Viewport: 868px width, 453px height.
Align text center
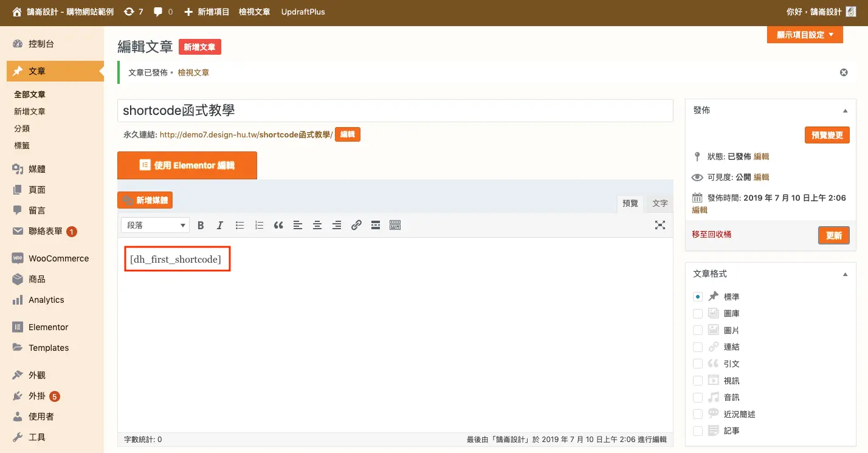(317, 225)
